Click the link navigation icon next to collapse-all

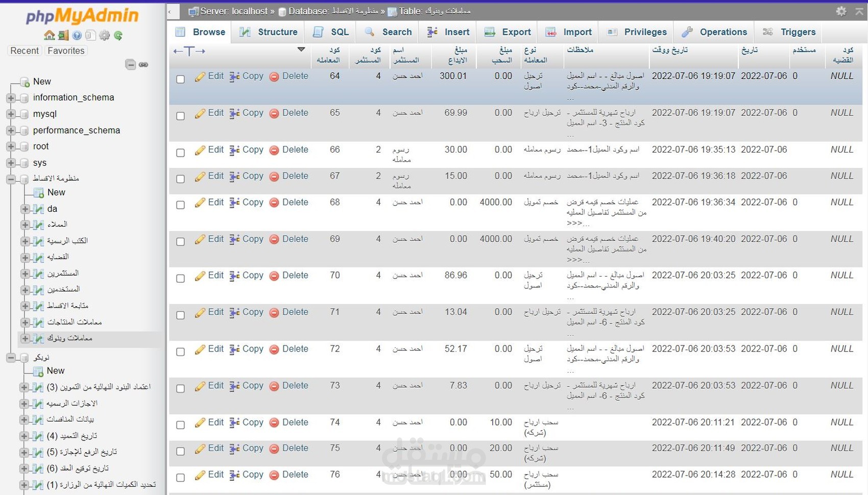(143, 65)
